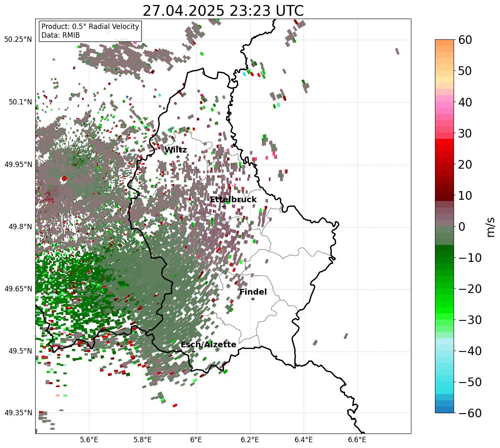Click the red radar location dot
This screenshot has width=500, height=448.
coord(64,179)
